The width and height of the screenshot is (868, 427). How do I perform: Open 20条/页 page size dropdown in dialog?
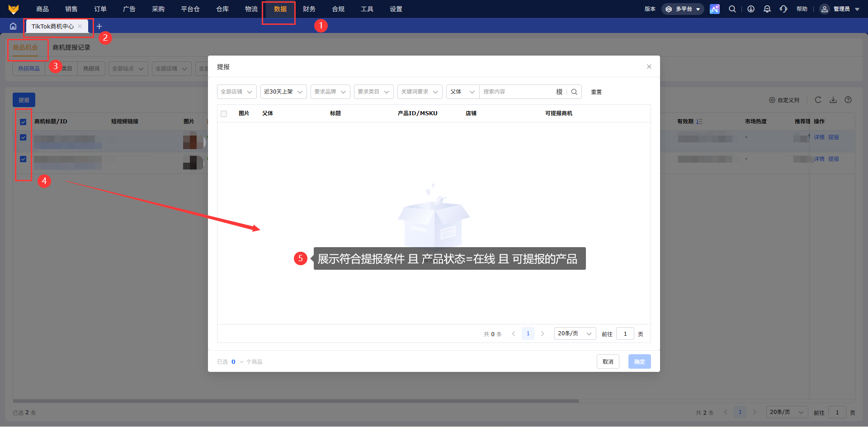click(575, 333)
